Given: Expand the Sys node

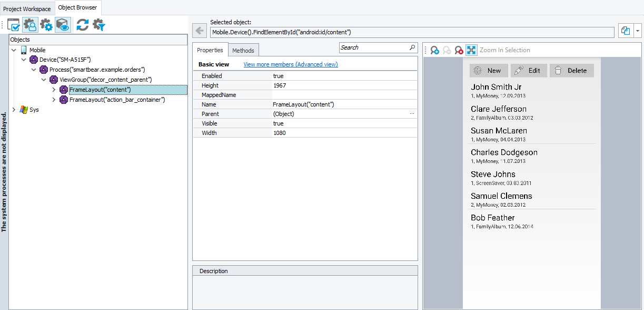Looking at the screenshot, I should (x=13, y=110).
